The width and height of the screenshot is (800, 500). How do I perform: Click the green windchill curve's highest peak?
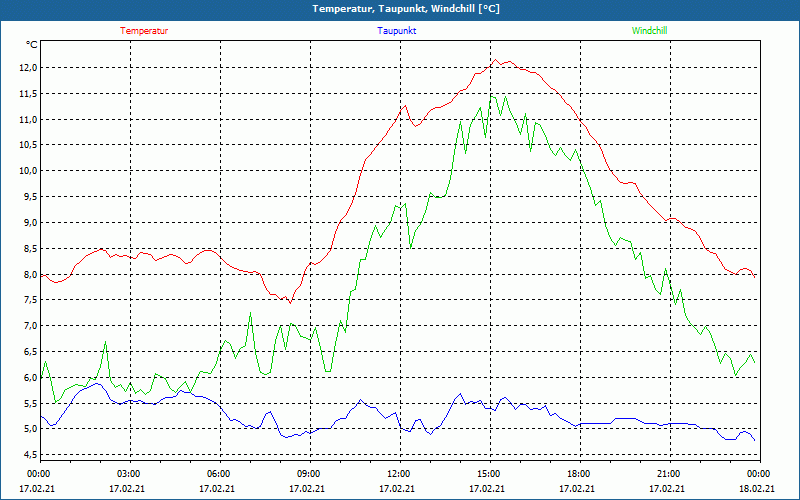click(492, 96)
